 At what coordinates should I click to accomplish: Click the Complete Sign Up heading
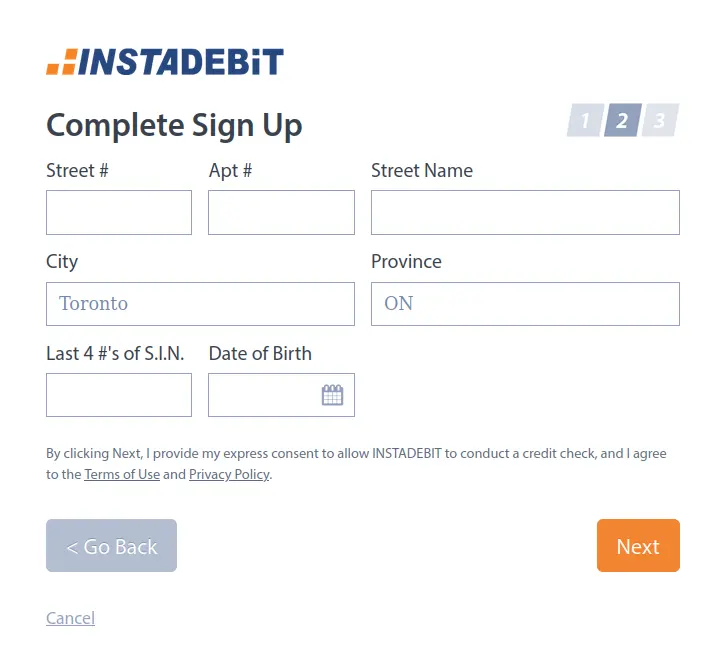(x=174, y=125)
